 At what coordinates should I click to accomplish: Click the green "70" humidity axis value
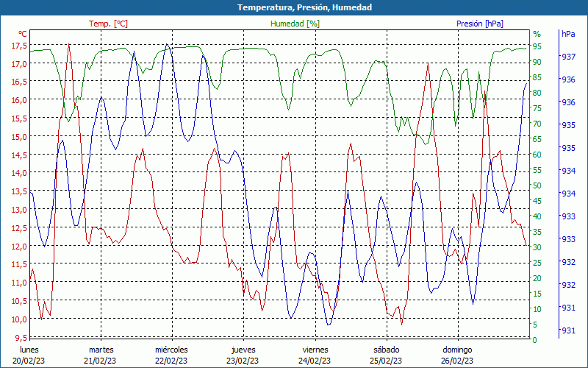pos(537,124)
